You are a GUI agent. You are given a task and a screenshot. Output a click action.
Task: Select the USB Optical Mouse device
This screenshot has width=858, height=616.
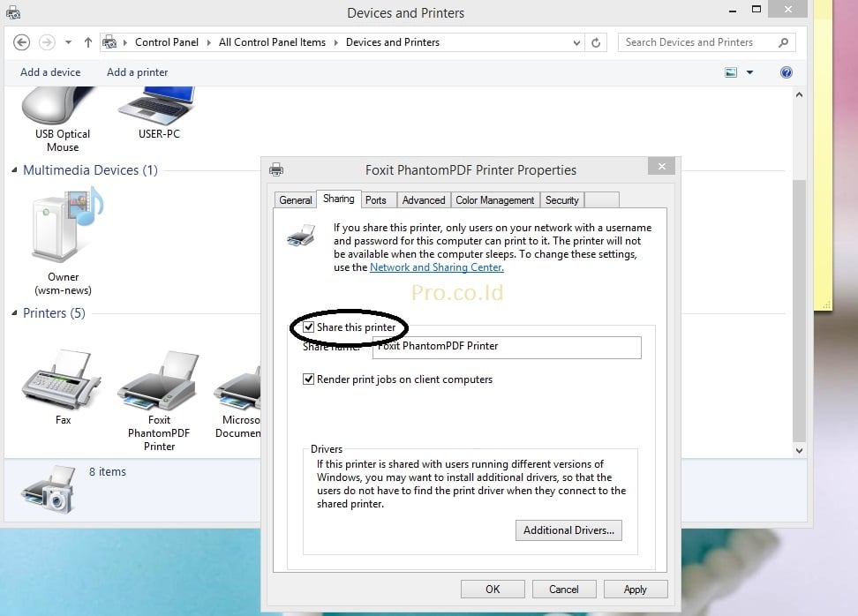[x=62, y=120]
